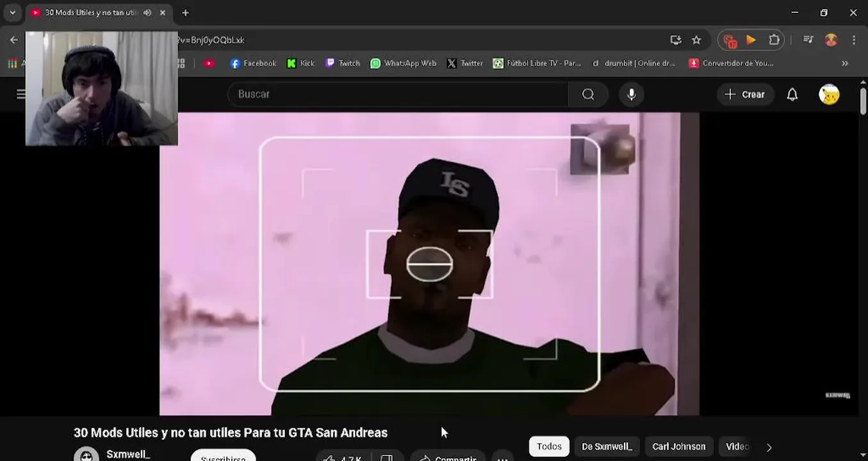Open a new browser tab

click(x=185, y=13)
